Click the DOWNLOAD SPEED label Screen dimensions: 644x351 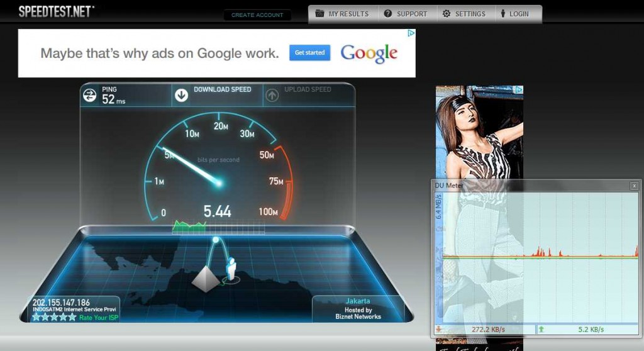pyautogui.click(x=222, y=89)
